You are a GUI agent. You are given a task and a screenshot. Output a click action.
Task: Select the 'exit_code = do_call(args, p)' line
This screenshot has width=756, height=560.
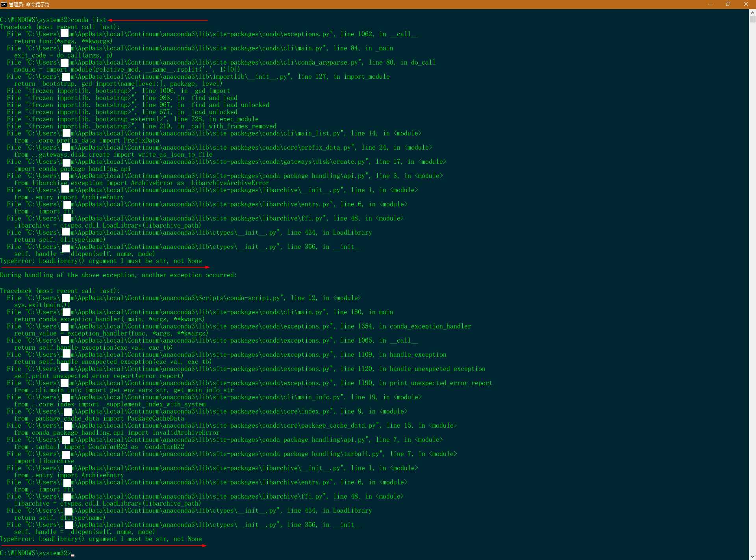[x=63, y=55]
